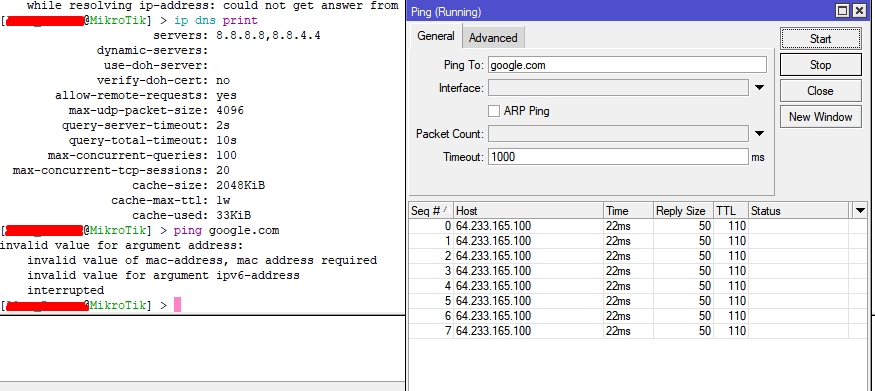Maximize the Ping window
This screenshot has width=875, height=391.
click(843, 11)
